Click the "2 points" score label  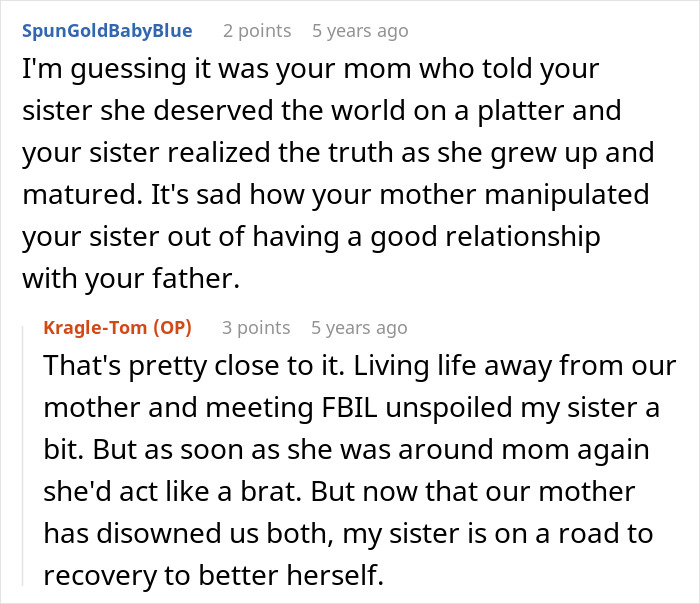click(257, 31)
